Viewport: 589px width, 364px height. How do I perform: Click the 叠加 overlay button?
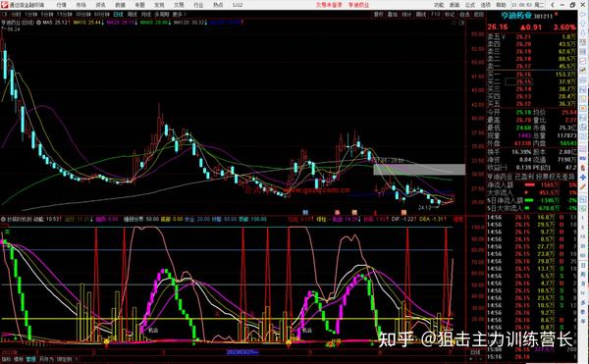coord(393,15)
